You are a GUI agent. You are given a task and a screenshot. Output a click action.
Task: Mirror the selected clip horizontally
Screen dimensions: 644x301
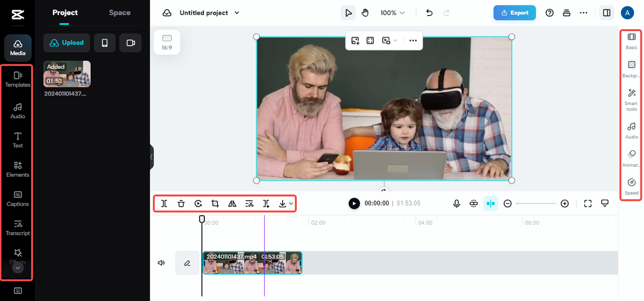[x=232, y=204]
